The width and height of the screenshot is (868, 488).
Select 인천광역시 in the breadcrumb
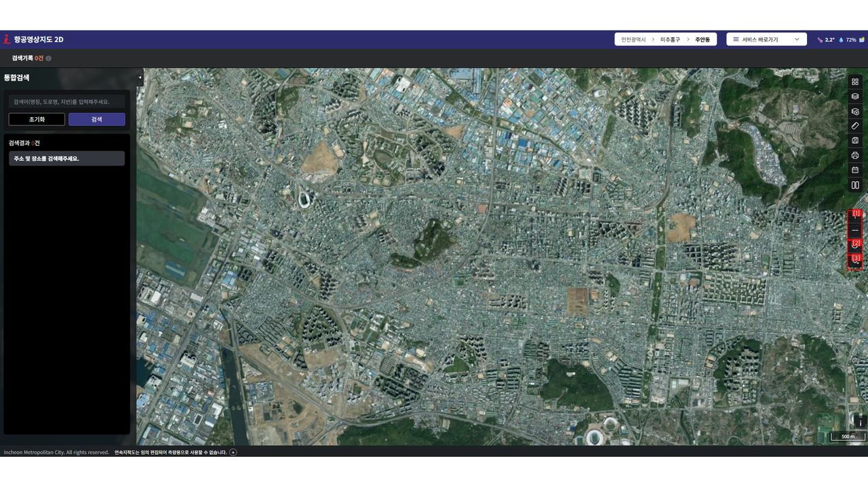pyautogui.click(x=635, y=39)
